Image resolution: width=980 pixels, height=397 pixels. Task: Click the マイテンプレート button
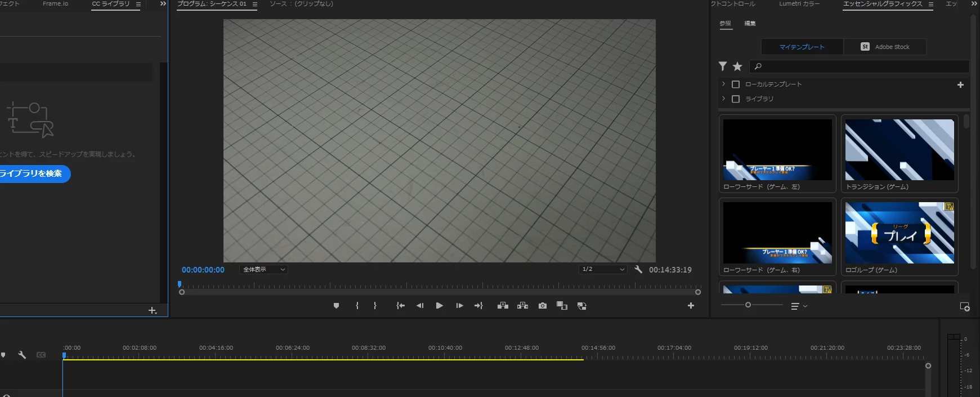(x=802, y=47)
